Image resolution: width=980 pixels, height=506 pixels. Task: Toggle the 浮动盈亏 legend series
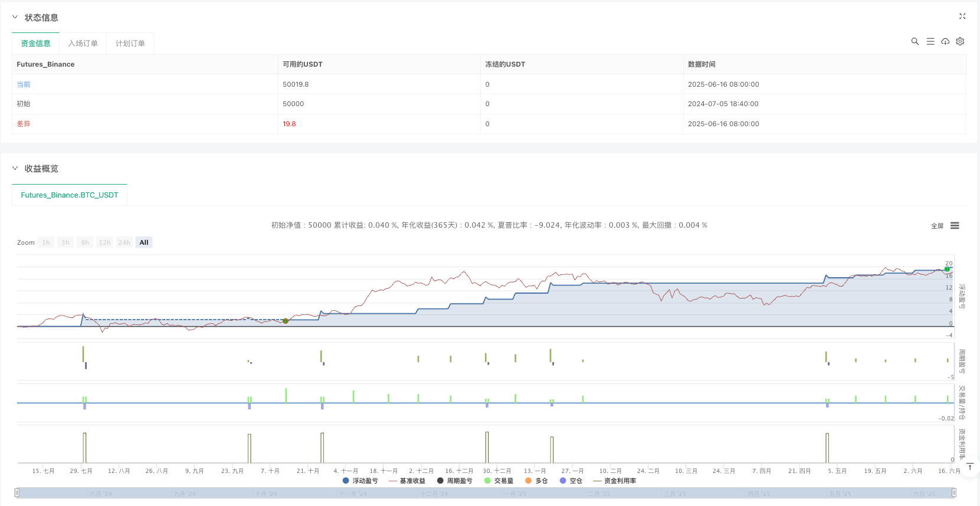tap(360, 481)
